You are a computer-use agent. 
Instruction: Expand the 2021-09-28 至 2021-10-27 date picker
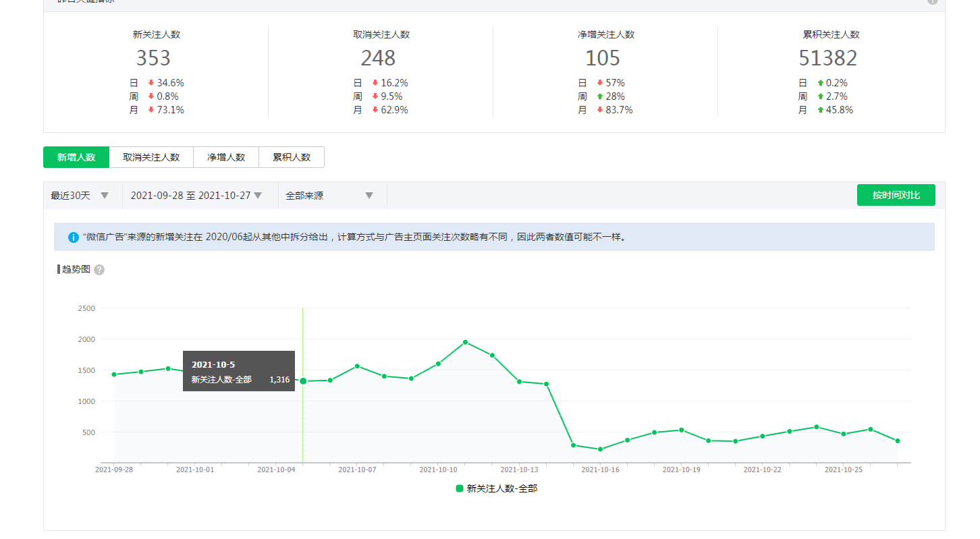196,196
